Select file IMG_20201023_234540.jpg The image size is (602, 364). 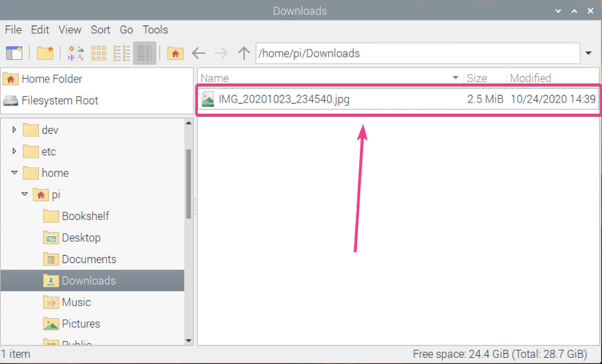click(284, 99)
